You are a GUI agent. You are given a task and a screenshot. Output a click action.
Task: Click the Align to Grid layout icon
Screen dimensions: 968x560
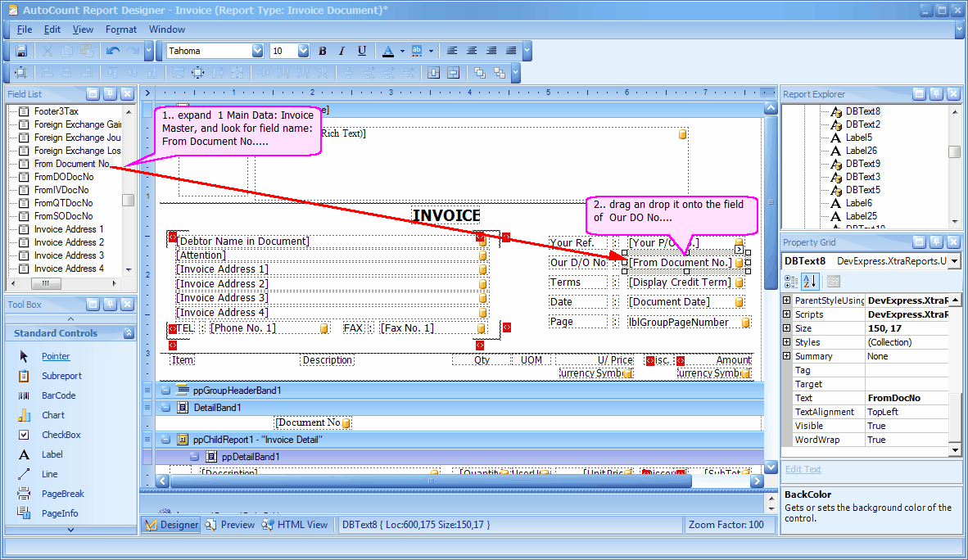(x=20, y=73)
